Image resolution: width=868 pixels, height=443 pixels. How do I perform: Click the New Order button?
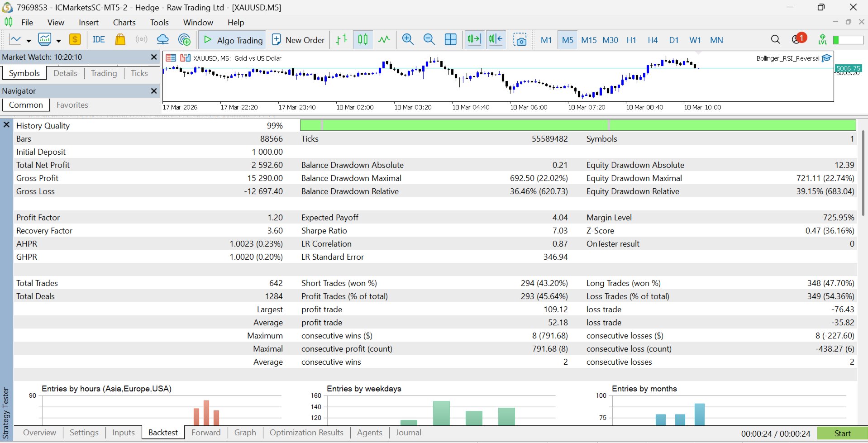tap(298, 40)
